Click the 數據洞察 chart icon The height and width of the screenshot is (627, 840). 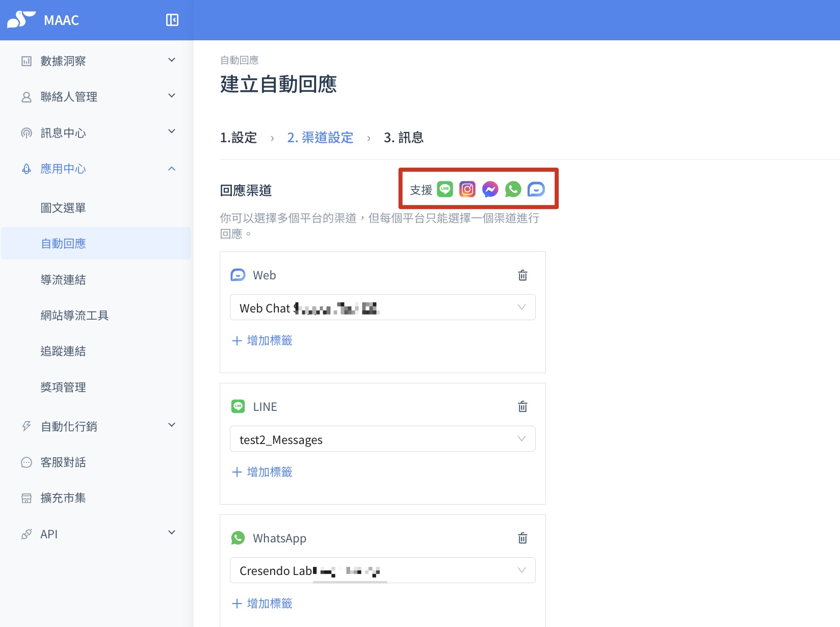tap(27, 61)
